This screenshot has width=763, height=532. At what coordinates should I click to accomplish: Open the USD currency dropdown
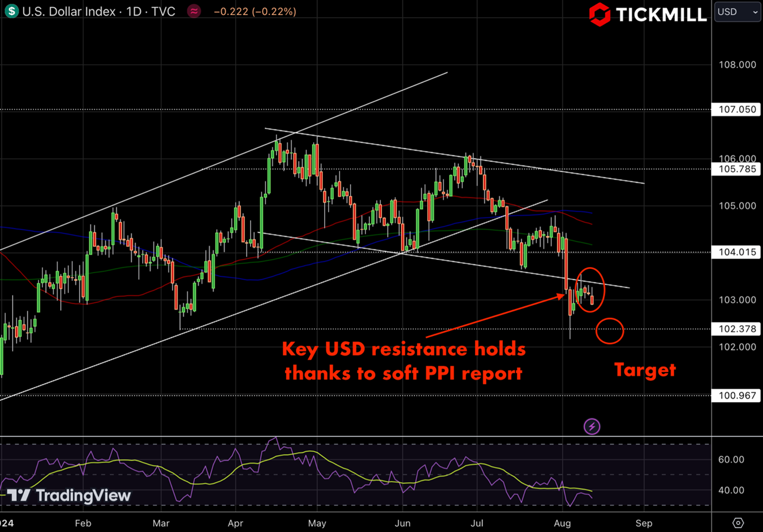click(738, 12)
